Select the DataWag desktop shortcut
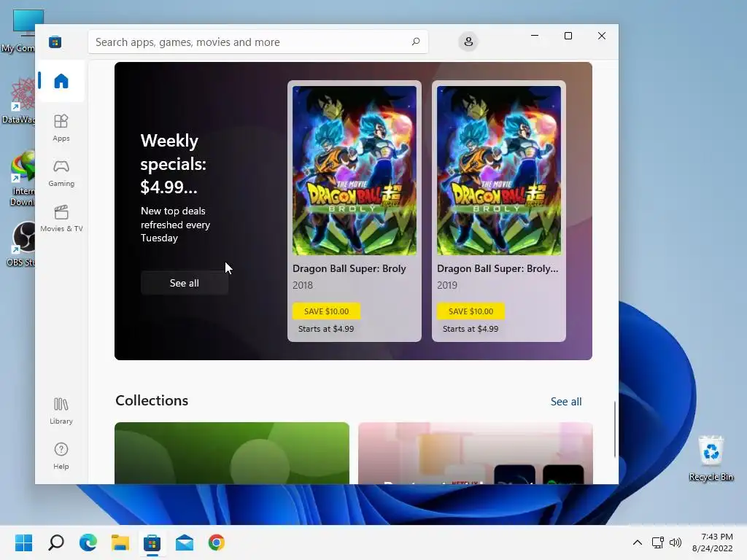The image size is (747, 560). (19, 102)
